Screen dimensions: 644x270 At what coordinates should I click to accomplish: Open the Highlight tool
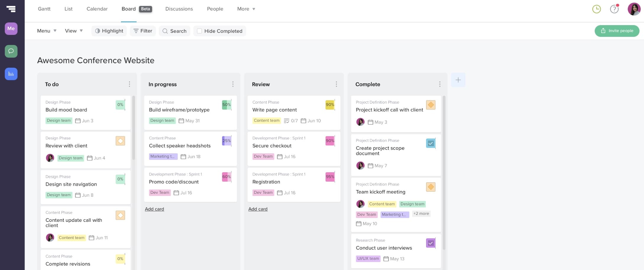109,31
